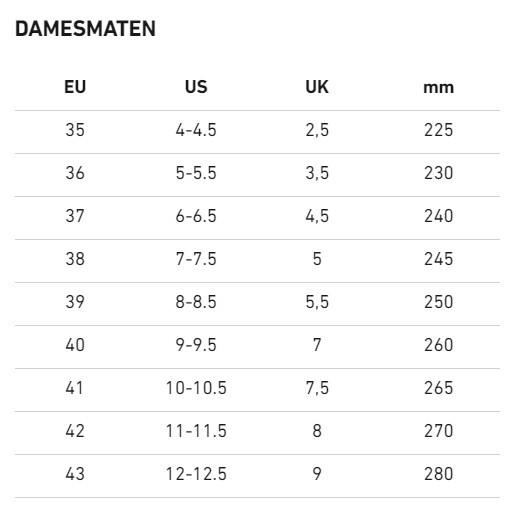The height and width of the screenshot is (526, 513).
Task: Click UK size 3,5 cell
Action: coord(317,173)
